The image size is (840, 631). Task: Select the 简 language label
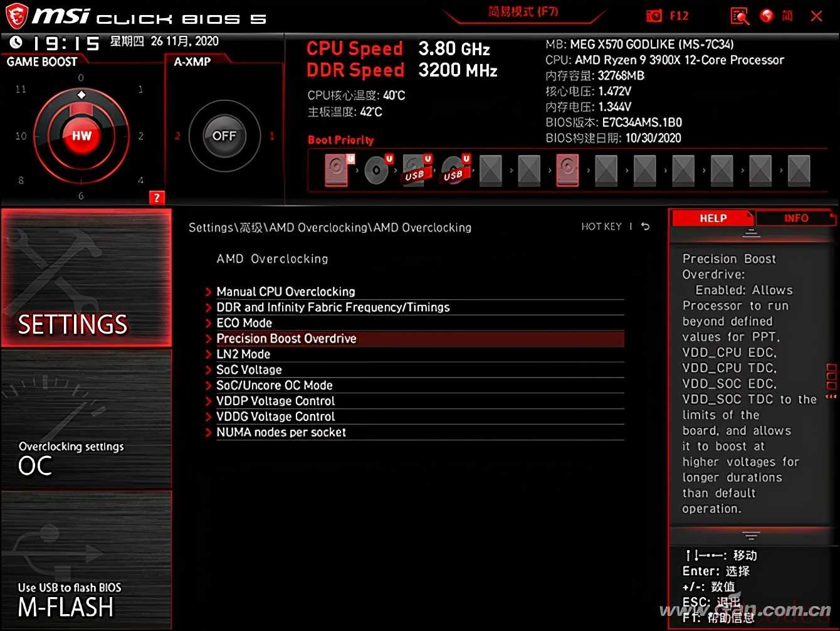pyautogui.click(x=787, y=16)
